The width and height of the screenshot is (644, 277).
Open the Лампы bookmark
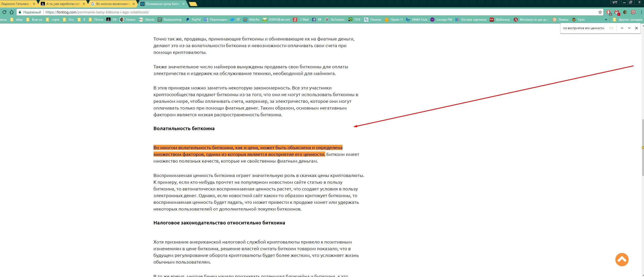click(x=560, y=20)
